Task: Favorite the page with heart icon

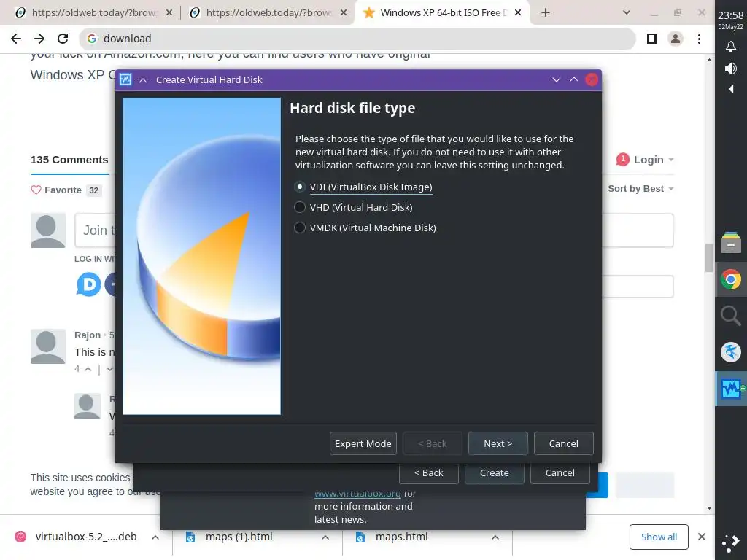Action: pos(36,190)
